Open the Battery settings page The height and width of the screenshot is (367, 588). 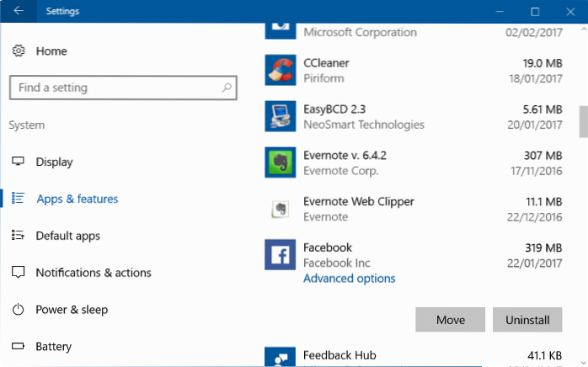coord(53,347)
